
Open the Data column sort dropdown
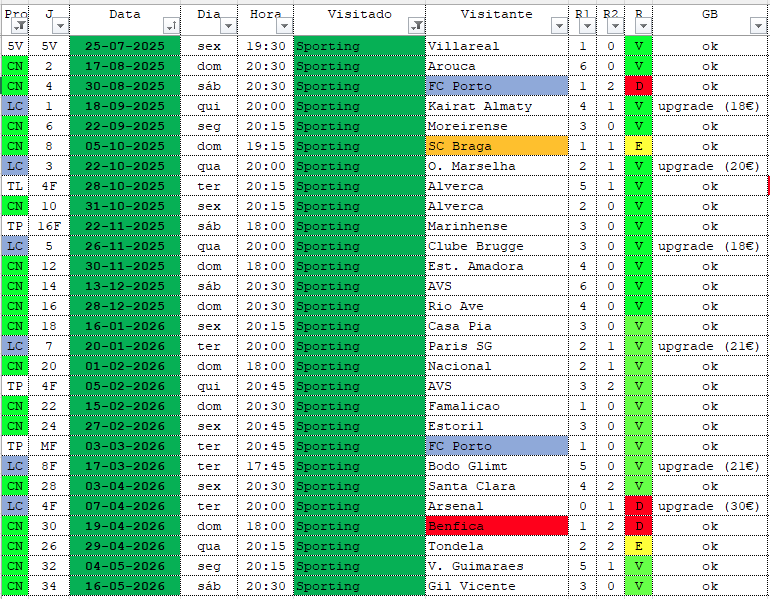(171, 26)
